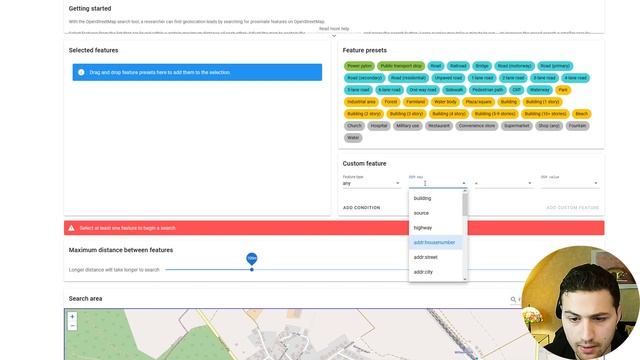Select the Building (4 story) preset
The width and height of the screenshot is (640, 360).
[449, 114]
